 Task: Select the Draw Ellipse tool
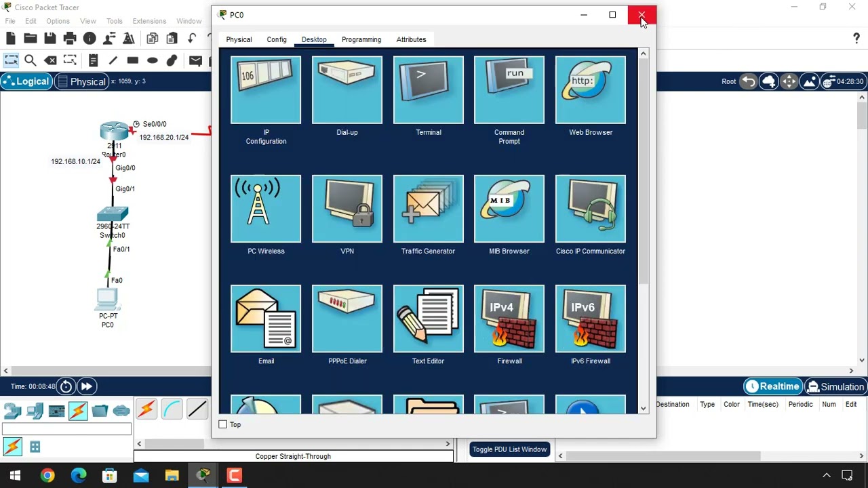(152, 60)
